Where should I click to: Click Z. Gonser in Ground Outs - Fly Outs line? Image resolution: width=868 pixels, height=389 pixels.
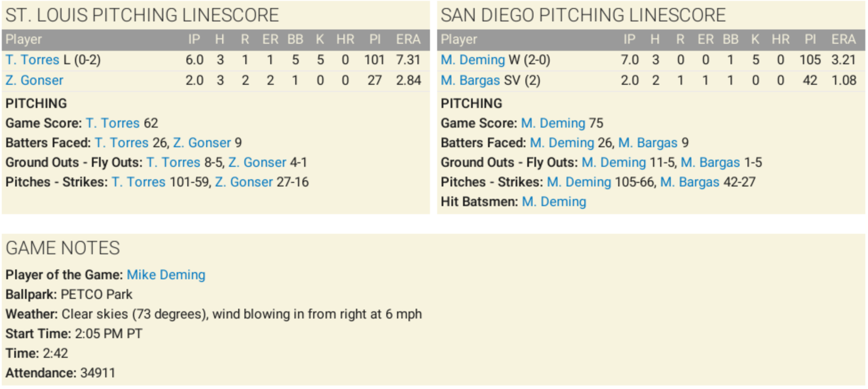click(257, 162)
